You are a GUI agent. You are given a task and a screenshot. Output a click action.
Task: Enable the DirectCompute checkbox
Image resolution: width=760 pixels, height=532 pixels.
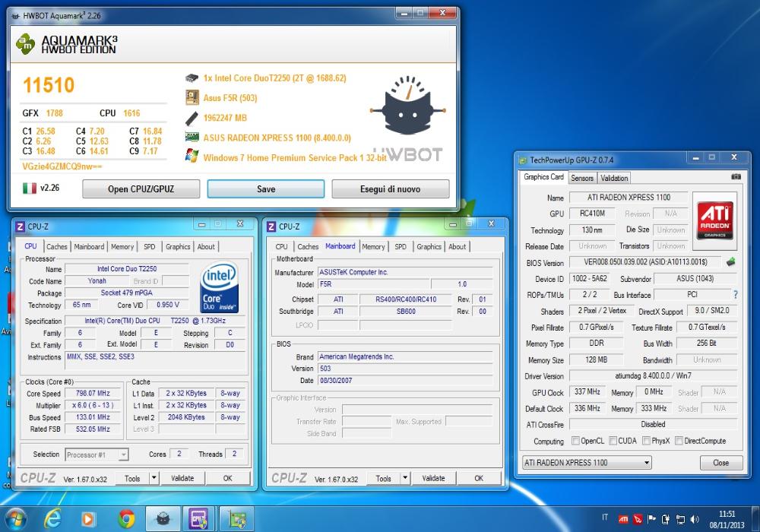(679, 441)
